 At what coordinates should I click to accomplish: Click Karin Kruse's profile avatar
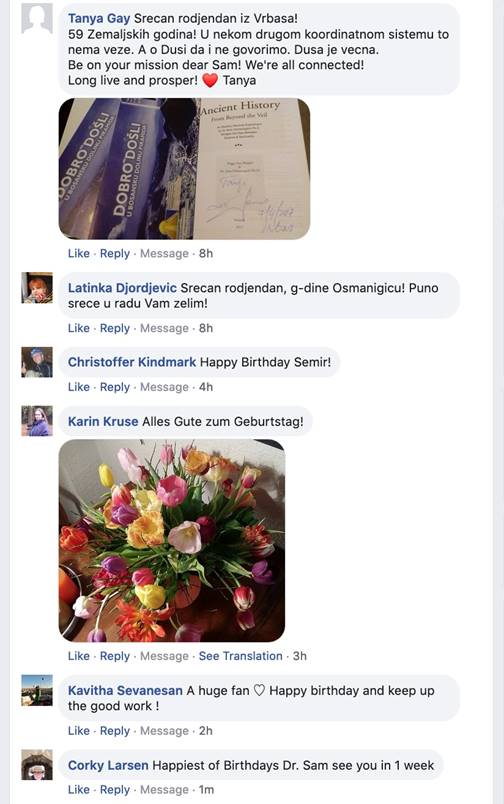point(37,421)
